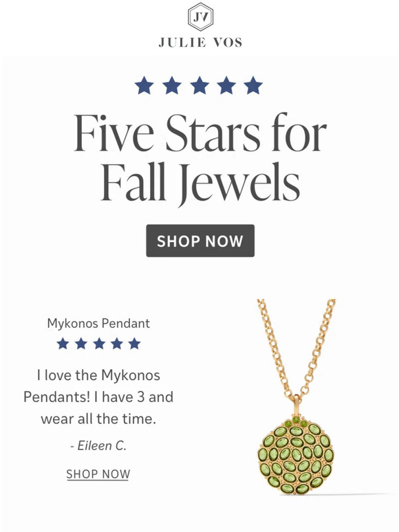
Task: Click the third small star under Mykonos Pendant
Action: 99,344
